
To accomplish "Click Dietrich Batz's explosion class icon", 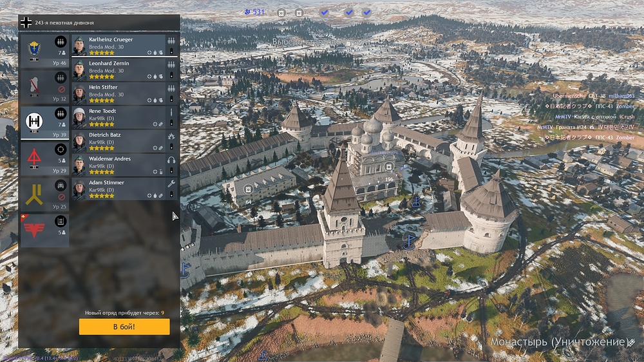I will [171, 136].
